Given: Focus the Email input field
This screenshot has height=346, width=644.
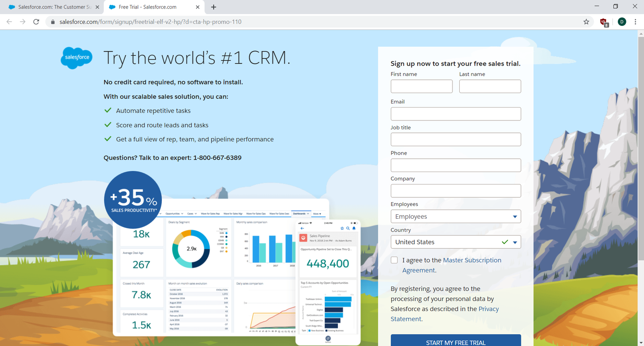Looking at the screenshot, I should point(456,114).
